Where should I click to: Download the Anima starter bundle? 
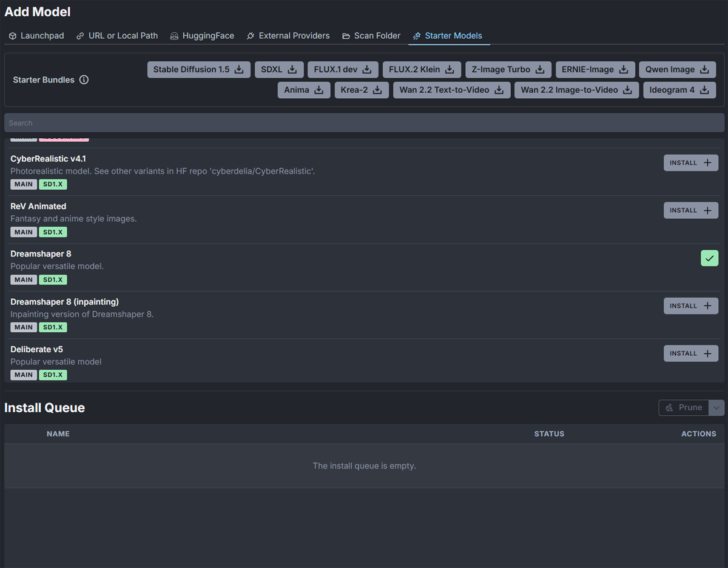tap(304, 90)
